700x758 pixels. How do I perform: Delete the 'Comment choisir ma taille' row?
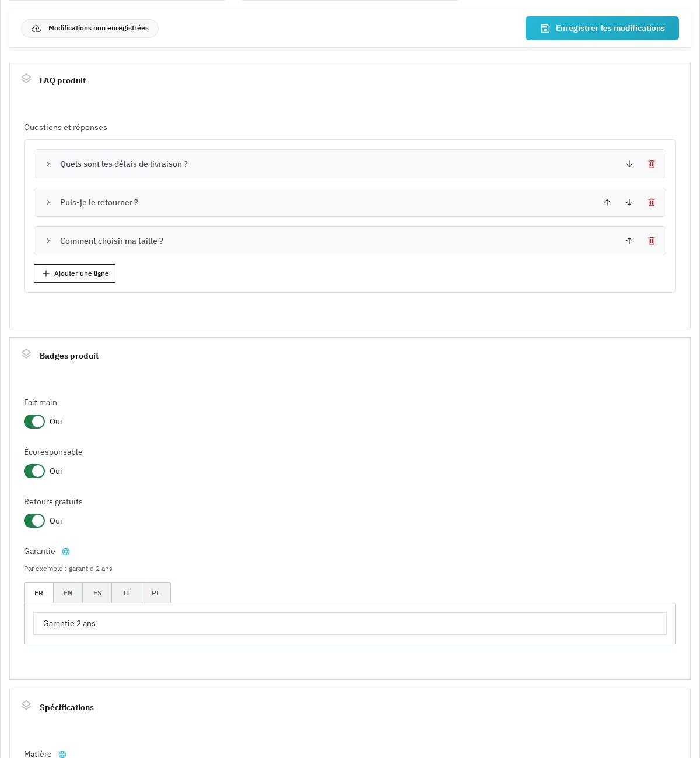652,241
